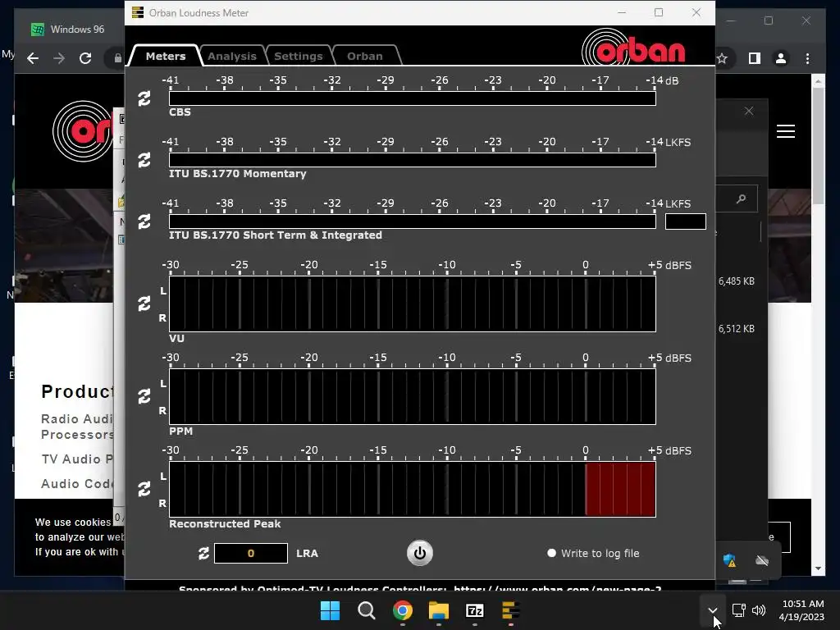This screenshot has height=630, width=840.
Task: Reset the CBS meter with its refresh icon
Action: [144, 98]
